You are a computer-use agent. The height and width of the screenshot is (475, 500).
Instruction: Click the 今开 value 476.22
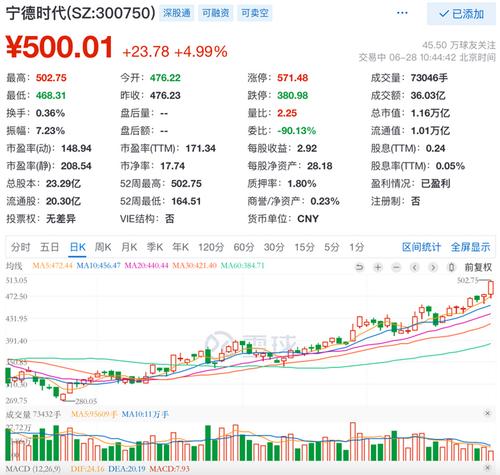tap(165, 78)
